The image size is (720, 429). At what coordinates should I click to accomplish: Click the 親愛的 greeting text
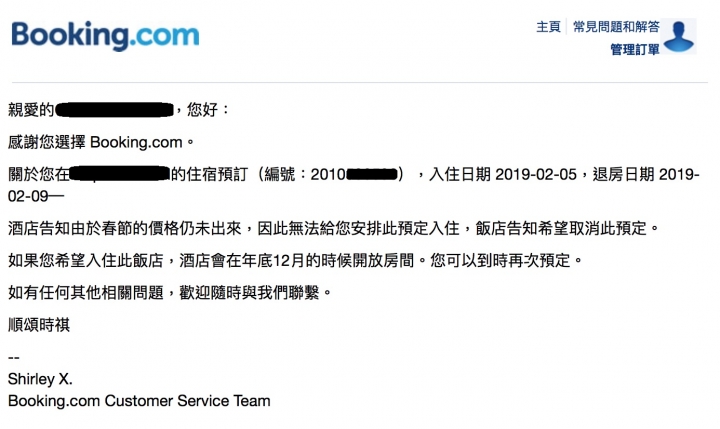point(31,110)
